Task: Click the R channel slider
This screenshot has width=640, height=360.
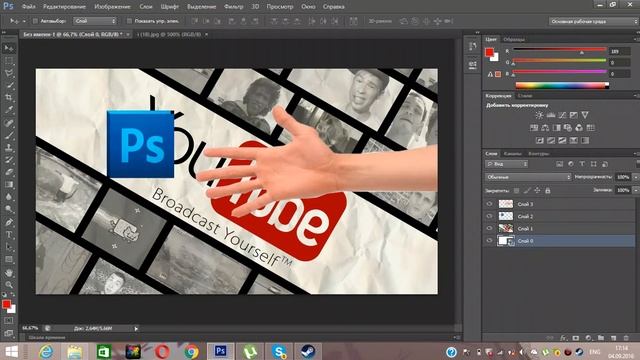Action: click(559, 50)
